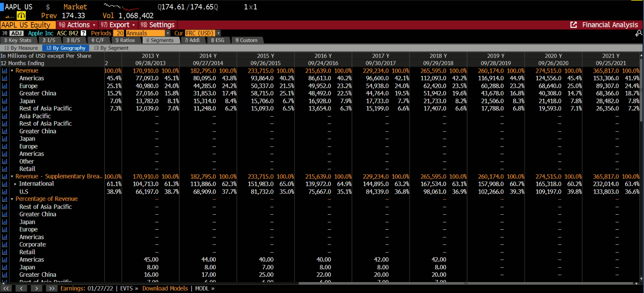Open the Annuals periodicity dropdown

click(168, 33)
